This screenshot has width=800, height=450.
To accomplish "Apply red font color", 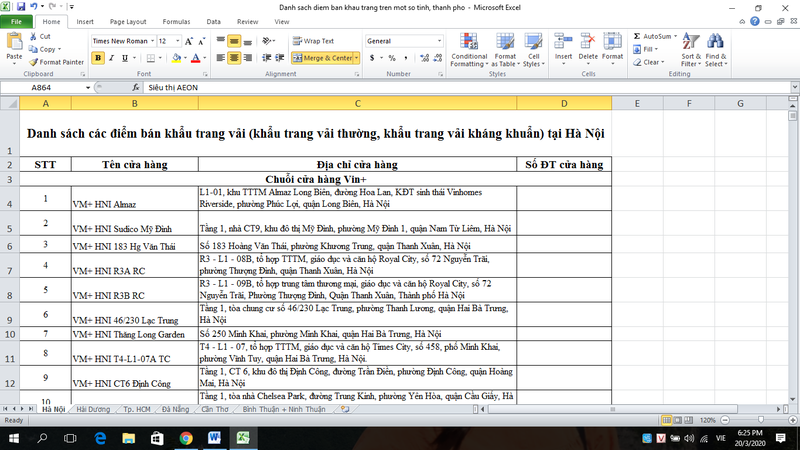I will [x=195, y=58].
